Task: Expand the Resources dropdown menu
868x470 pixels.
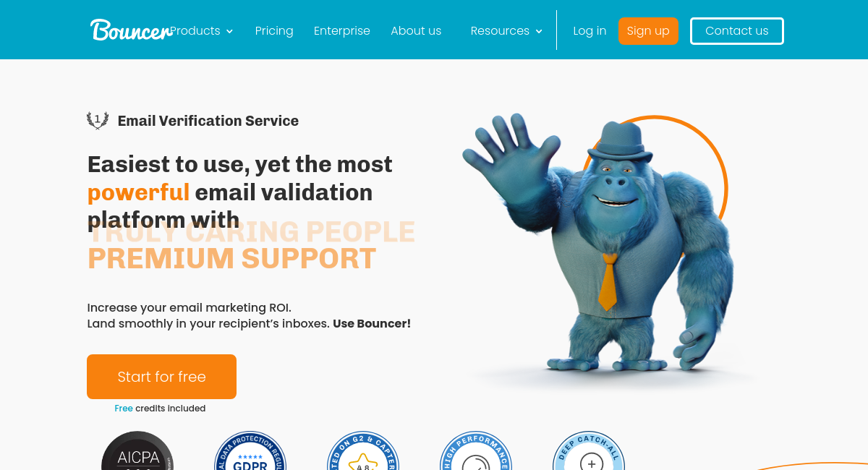Action: [x=506, y=31]
